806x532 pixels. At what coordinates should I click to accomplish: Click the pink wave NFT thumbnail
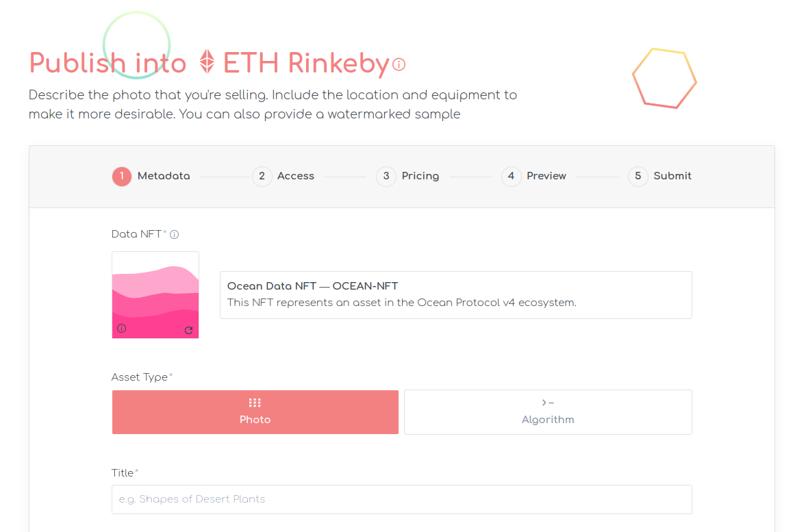pyautogui.click(x=155, y=295)
